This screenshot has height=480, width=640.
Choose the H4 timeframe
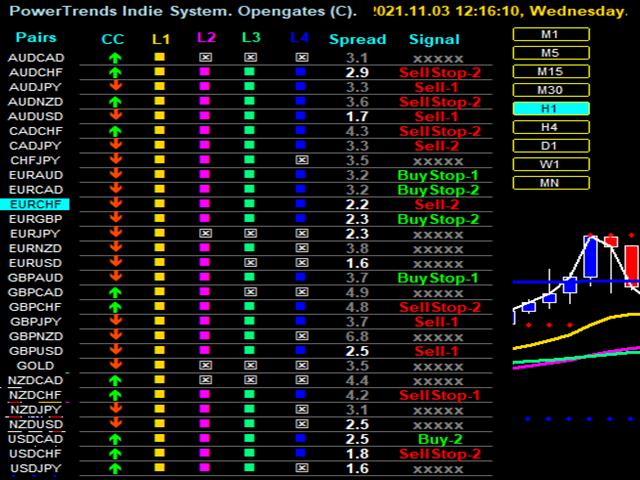click(551, 127)
